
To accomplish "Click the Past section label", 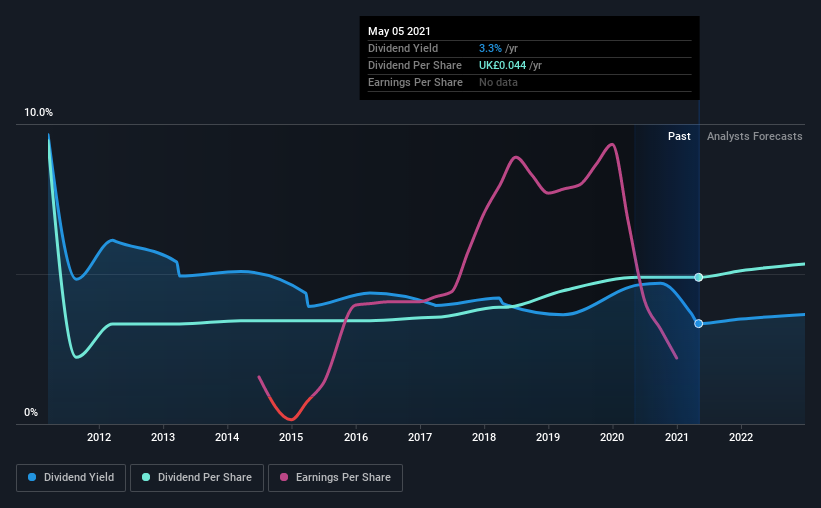I will pos(679,136).
